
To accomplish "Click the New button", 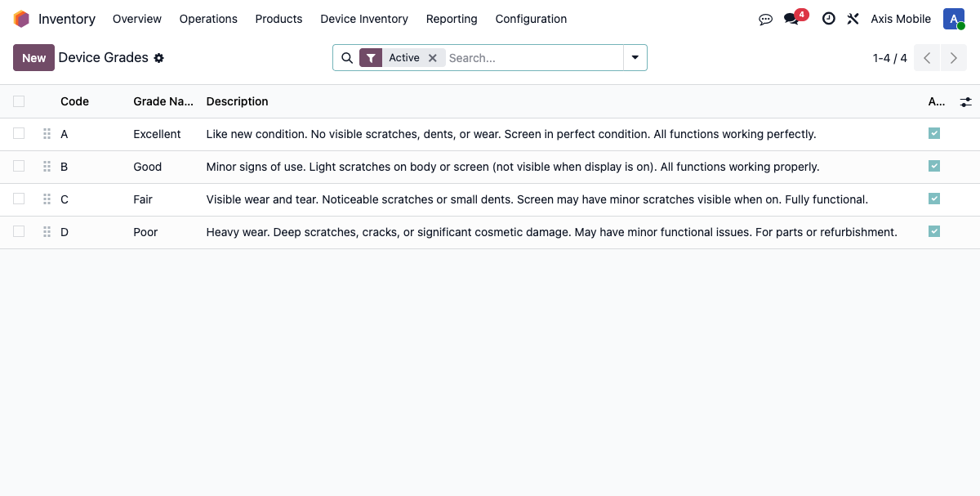I will [x=33, y=58].
